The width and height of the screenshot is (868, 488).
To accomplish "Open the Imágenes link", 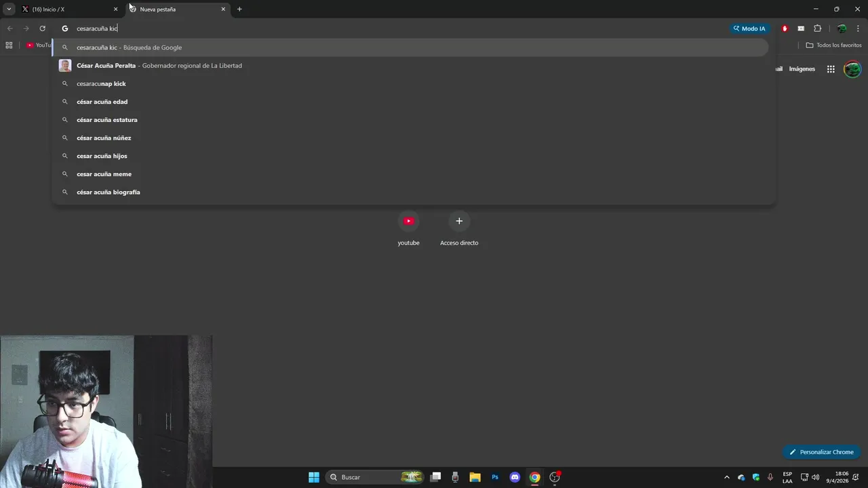I will click(802, 69).
